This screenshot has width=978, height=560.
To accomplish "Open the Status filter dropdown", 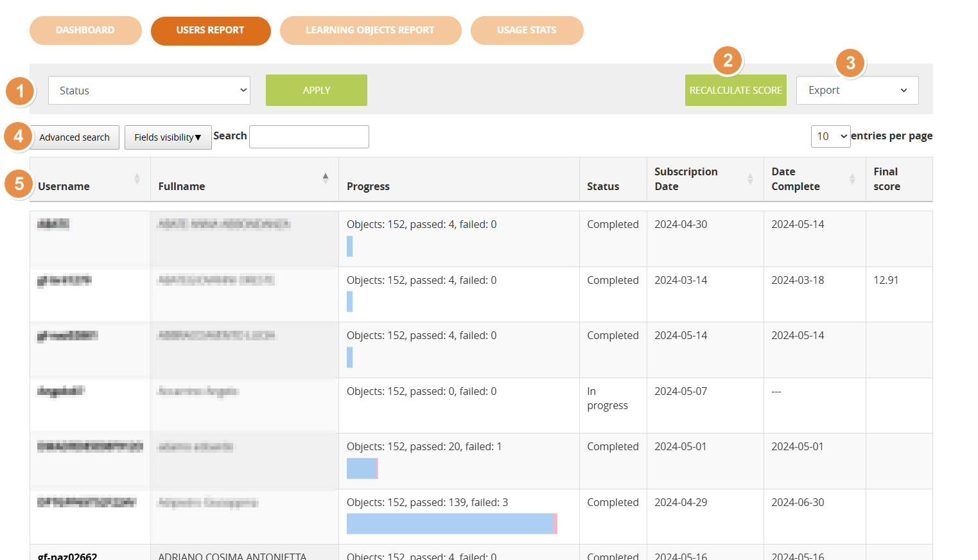I will [149, 91].
